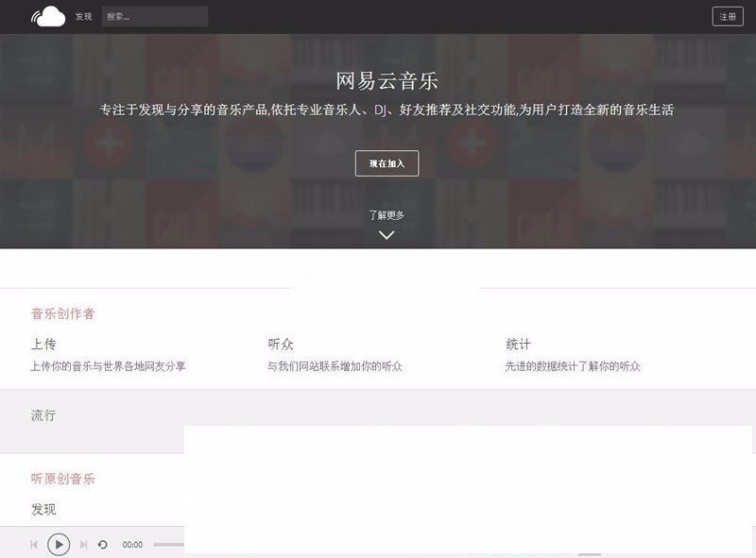Click the 现在加入 join button

coord(387,163)
